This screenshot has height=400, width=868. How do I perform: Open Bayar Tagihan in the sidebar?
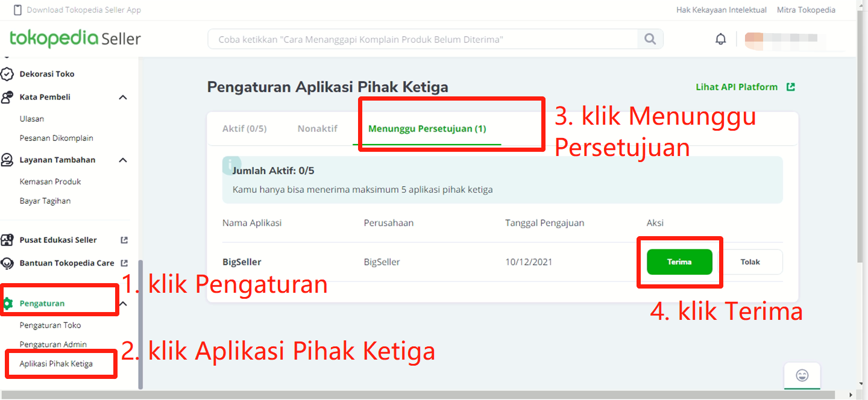(x=45, y=201)
